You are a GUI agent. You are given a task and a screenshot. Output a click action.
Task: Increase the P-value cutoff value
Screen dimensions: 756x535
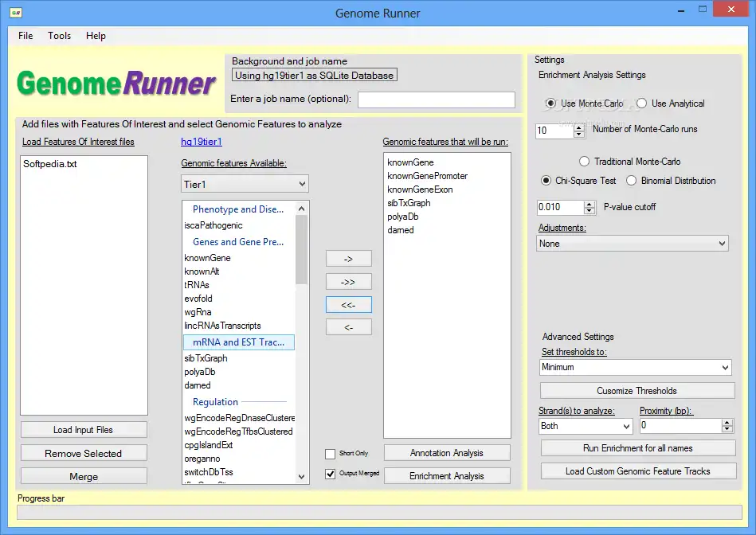(x=590, y=204)
